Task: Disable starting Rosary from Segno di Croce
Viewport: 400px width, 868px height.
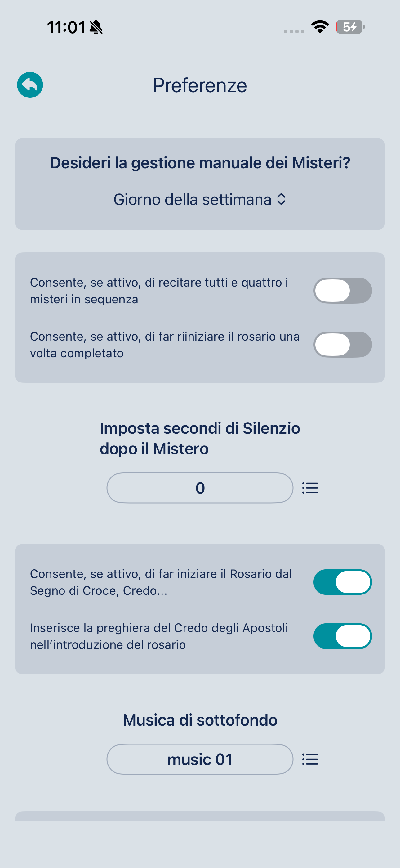Action: 342,582
